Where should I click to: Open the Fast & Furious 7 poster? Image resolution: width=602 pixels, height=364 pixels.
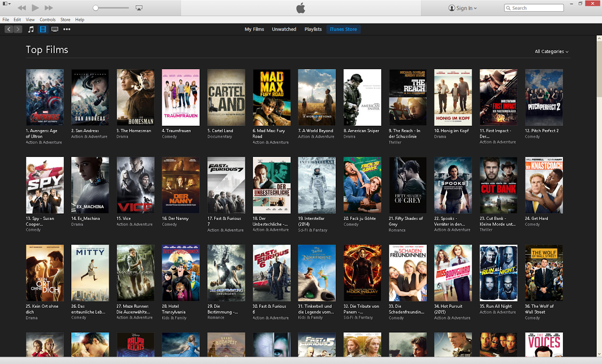(226, 185)
